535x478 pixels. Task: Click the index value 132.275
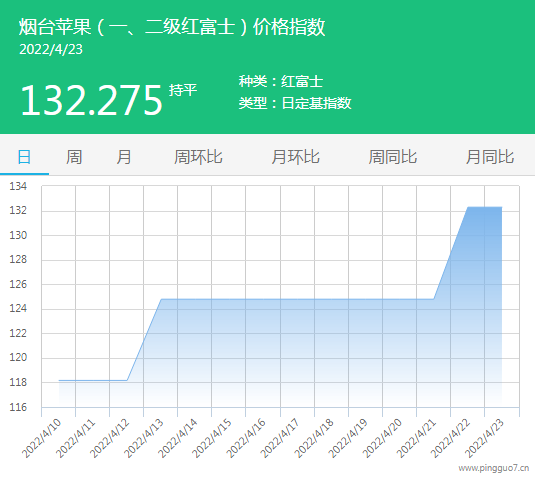click(x=91, y=100)
